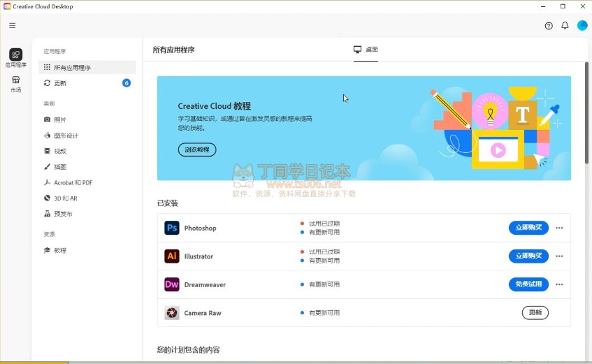Image resolution: width=592 pixels, height=364 pixels.
Task: Select 更新 in the sidebar
Action: pyautogui.click(x=60, y=83)
